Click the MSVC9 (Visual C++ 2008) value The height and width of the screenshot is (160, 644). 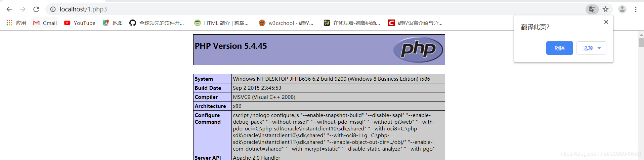264,97
